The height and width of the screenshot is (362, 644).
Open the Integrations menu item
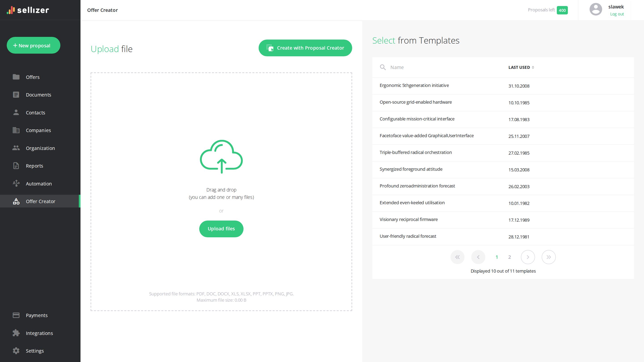[x=40, y=333]
